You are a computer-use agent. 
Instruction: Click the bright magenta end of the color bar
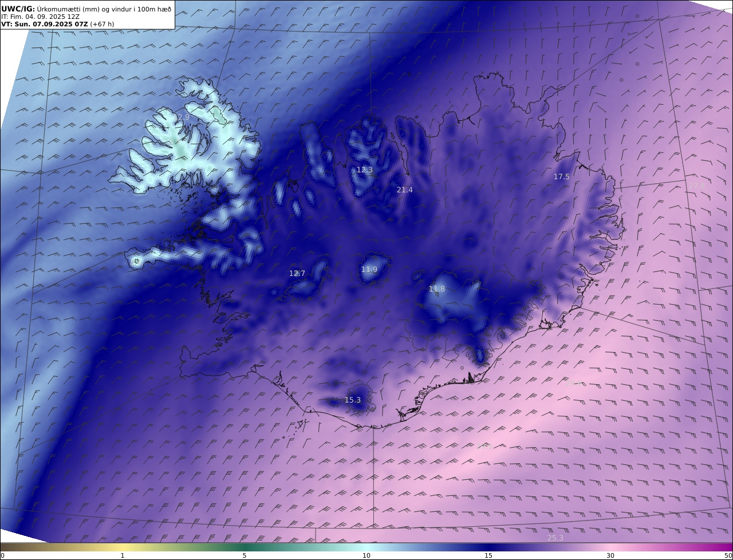[724, 547]
